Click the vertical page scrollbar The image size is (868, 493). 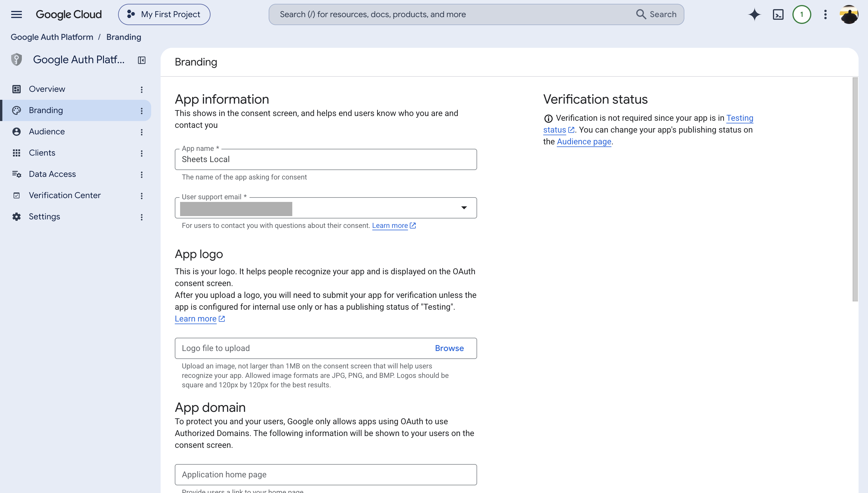(x=855, y=190)
